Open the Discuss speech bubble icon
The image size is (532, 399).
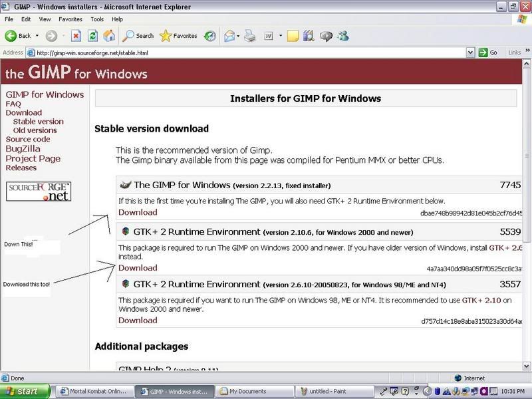click(x=326, y=36)
